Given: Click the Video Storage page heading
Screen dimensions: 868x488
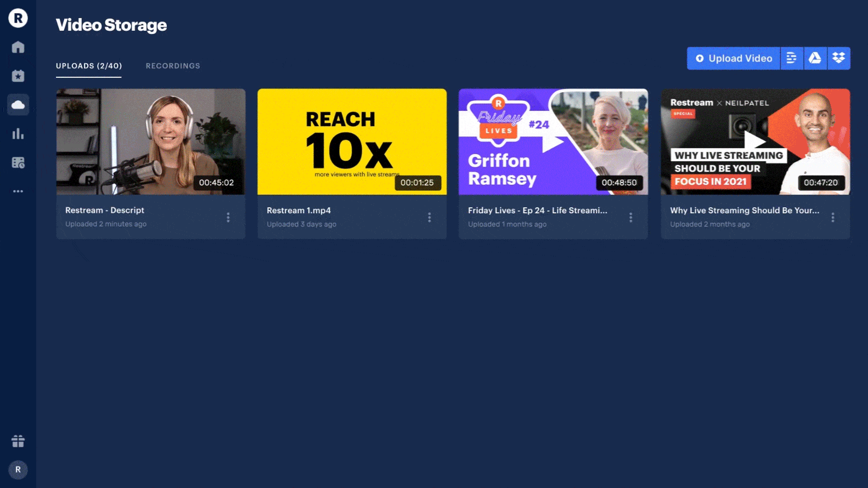Looking at the screenshot, I should [111, 25].
